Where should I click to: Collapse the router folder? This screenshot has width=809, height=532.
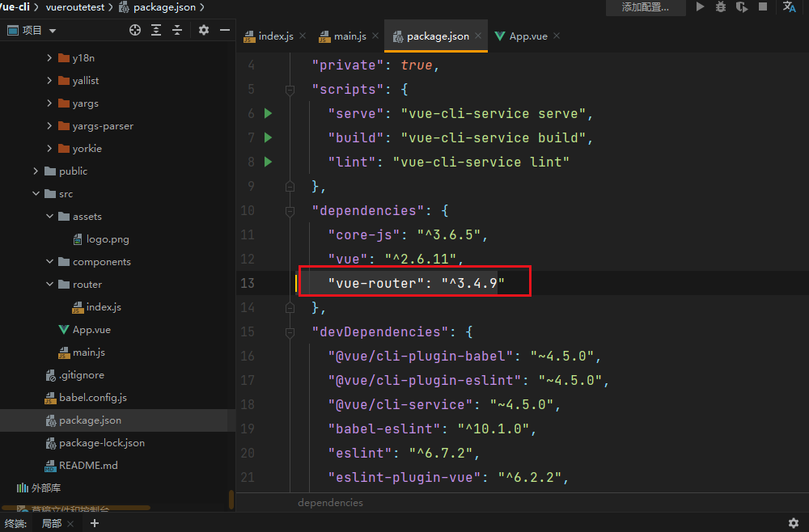pyautogui.click(x=49, y=284)
